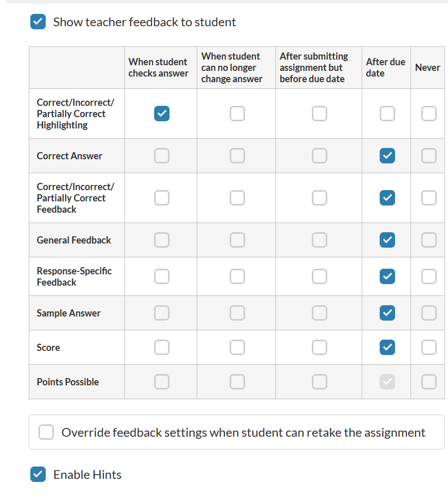Show Score when answer can no longer change

pos(237,347)
